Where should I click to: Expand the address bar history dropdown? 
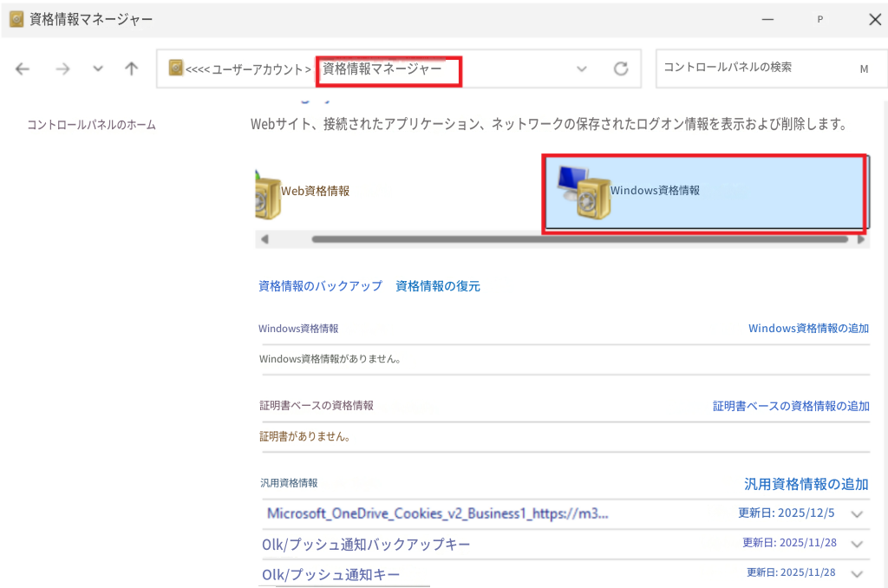(582, 69)
